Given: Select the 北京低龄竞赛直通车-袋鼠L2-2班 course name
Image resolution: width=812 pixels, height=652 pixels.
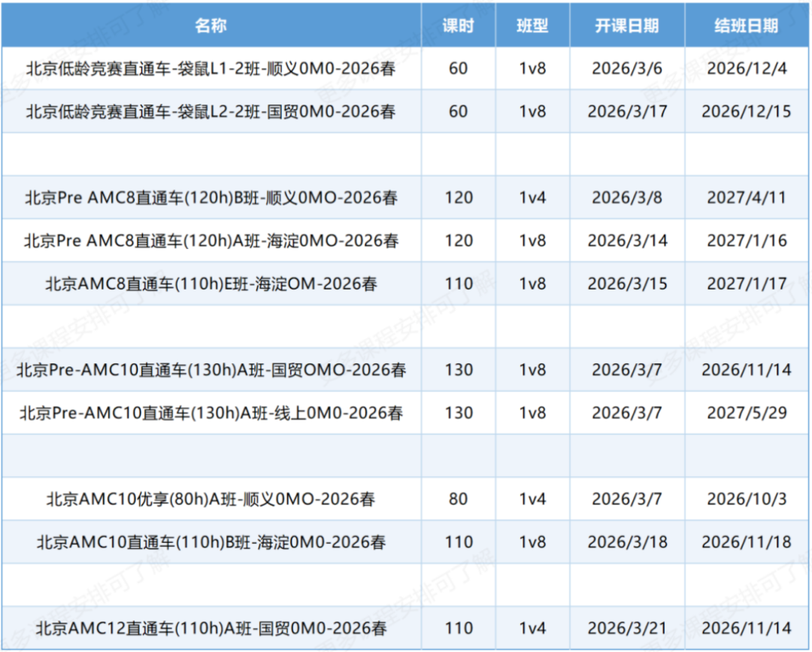Looking at the screenshot, I should pyautogui.click(x=211, y=111).
